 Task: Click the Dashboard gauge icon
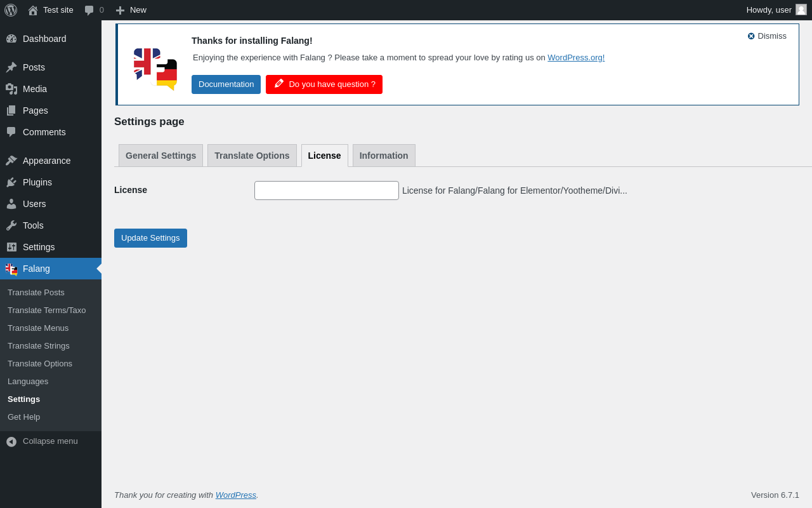point(11,39)
